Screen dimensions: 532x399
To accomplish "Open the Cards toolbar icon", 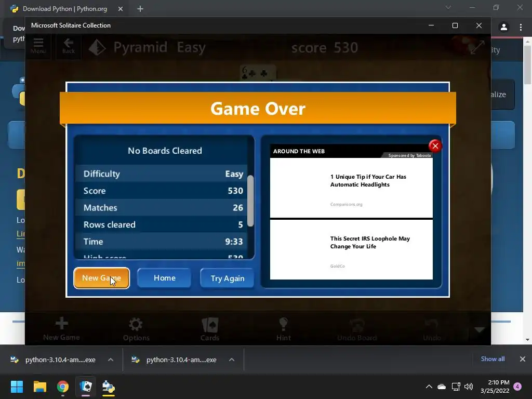I will point(210,329).
